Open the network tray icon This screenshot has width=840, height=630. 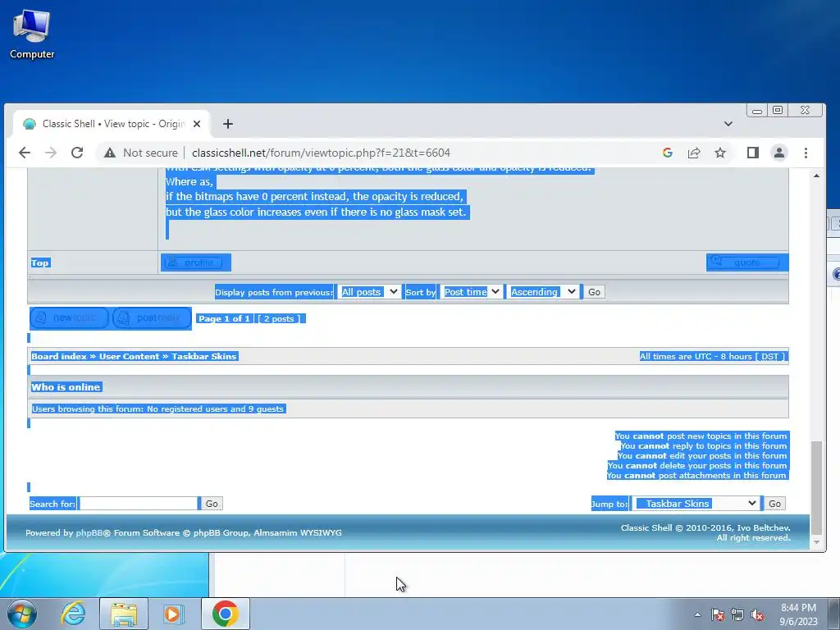point(737,614)
